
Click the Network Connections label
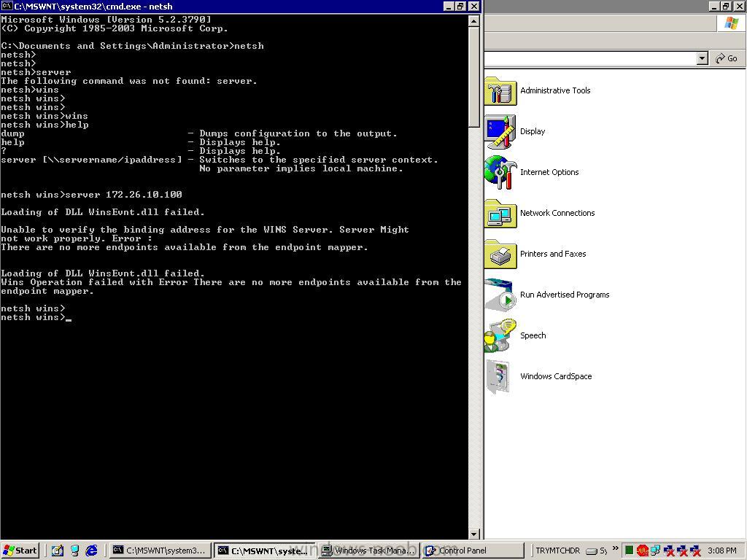point(557,213)
